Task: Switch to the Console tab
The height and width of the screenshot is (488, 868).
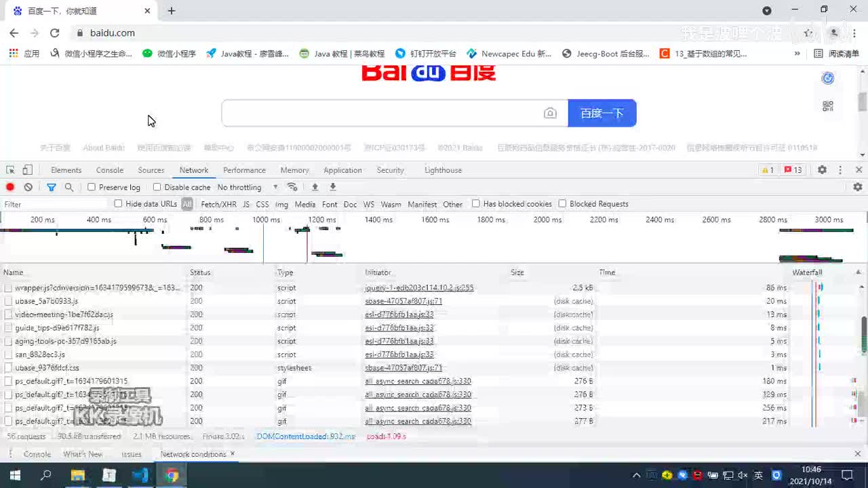Action: (x=109, y=170)
